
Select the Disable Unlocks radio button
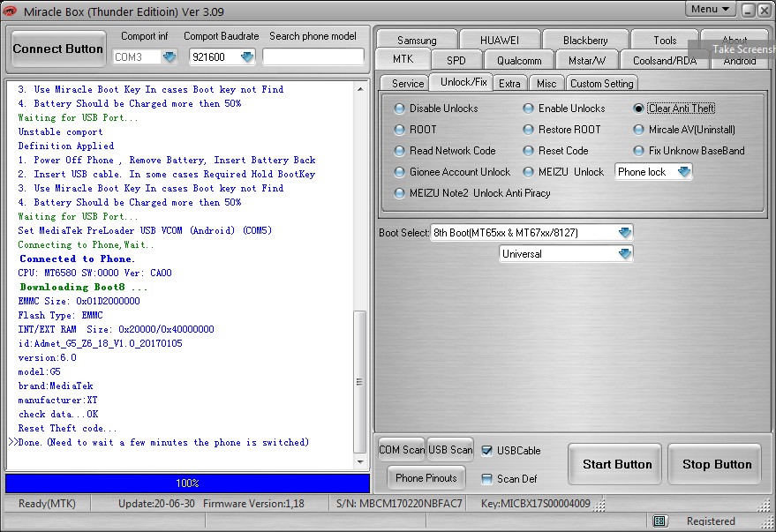399,109
